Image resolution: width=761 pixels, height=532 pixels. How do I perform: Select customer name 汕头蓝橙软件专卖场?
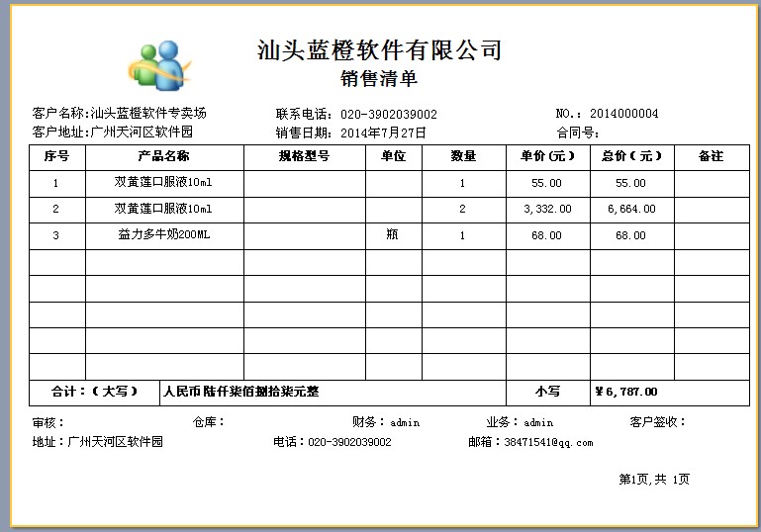coord(148,113)
